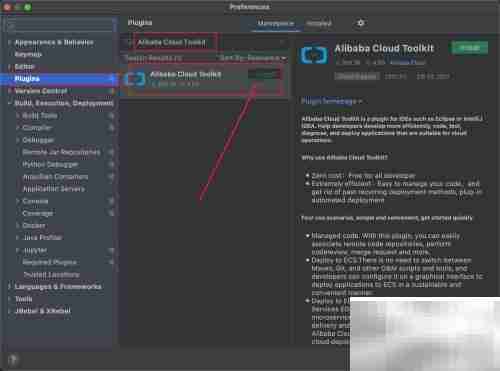Screen dimensions: 500x371
Task: Expand the Editor settings section
Action: (9, 67)
